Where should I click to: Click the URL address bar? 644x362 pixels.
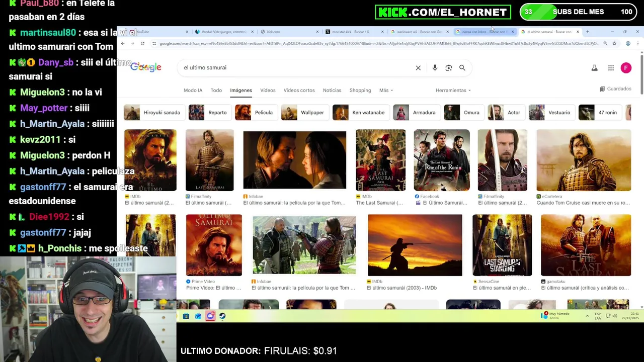378,44
